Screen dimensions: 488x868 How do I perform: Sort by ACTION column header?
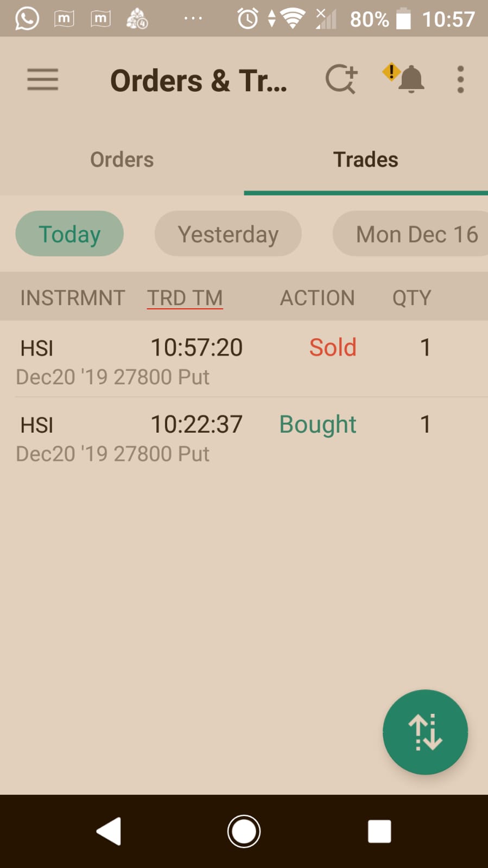[x=317, y=297]
